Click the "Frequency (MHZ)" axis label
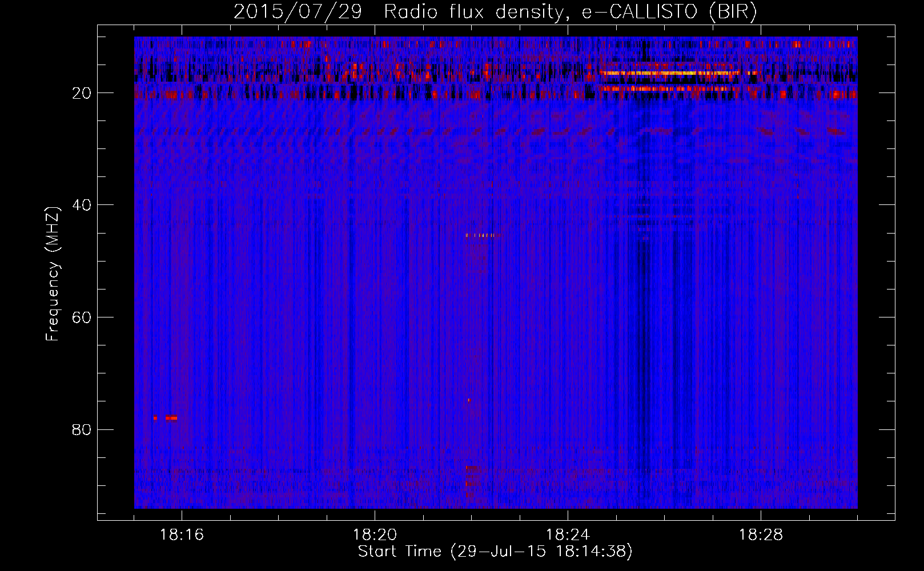Viewport: 924px width, 571px height. click(53, 274)
